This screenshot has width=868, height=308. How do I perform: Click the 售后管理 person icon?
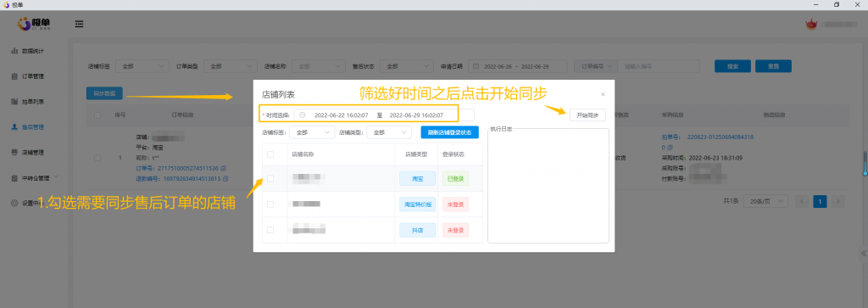(14, 127)
